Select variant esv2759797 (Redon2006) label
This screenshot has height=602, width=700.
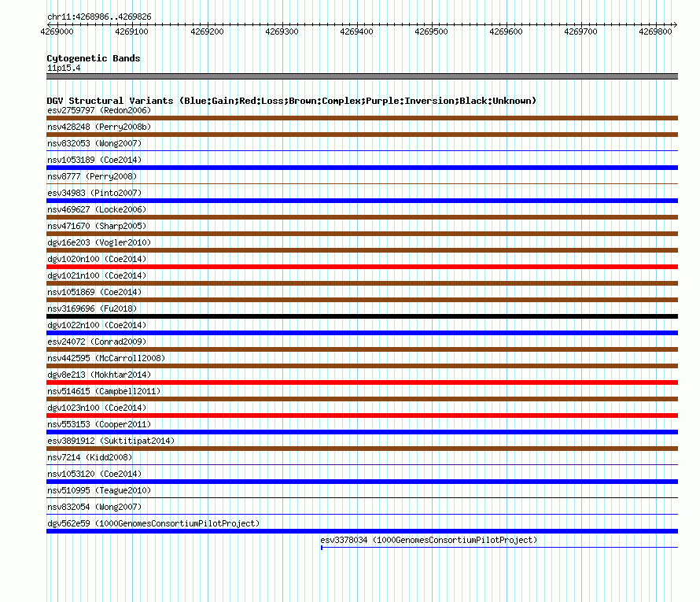[99, 110]
